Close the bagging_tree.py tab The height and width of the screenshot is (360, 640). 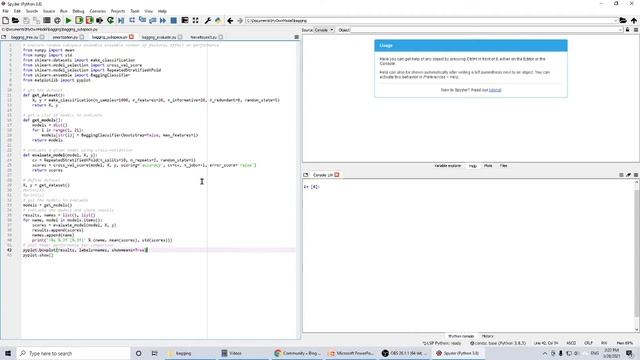coord(42,37)
